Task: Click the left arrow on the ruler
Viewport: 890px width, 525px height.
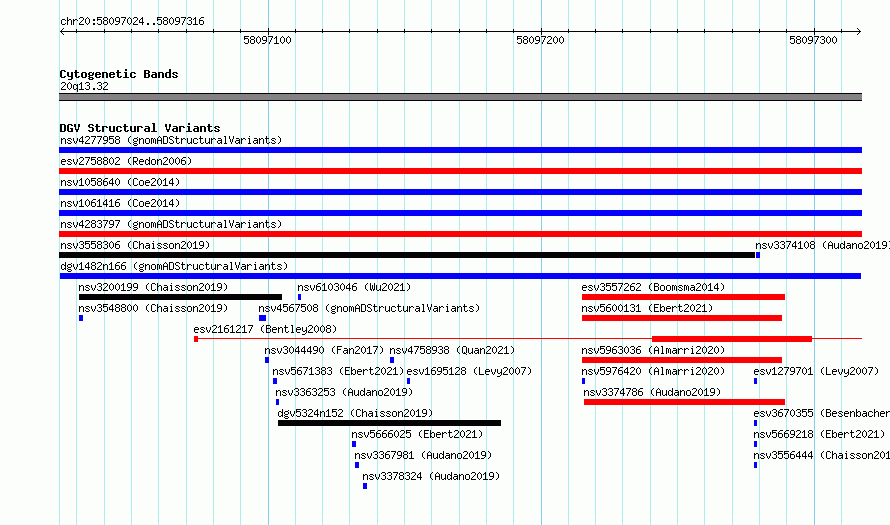Action: coord(62,32)
